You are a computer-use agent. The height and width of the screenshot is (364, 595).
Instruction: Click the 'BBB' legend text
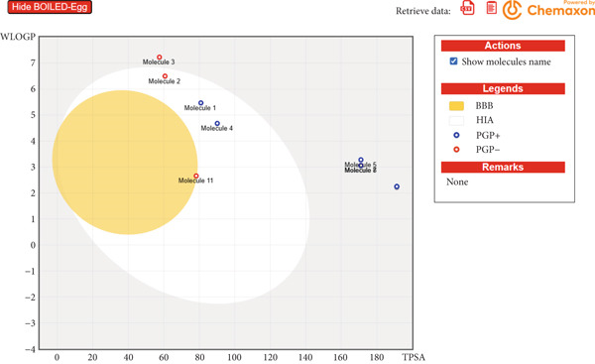(485, 105)
